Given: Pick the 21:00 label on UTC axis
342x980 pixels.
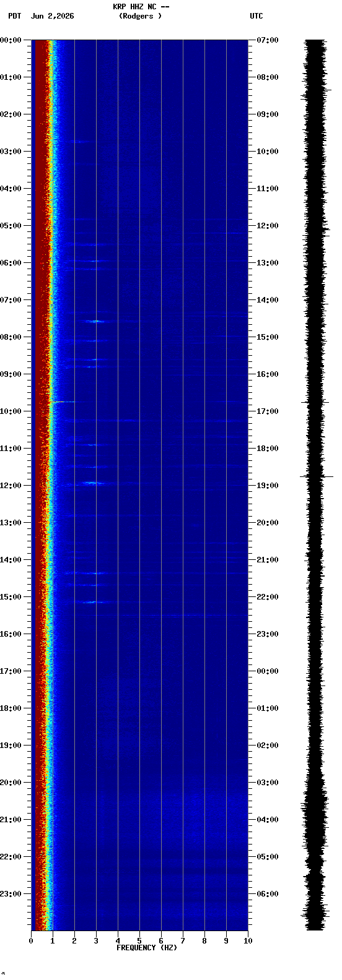Looking at the screenshot, I should [x=268, y=560].
